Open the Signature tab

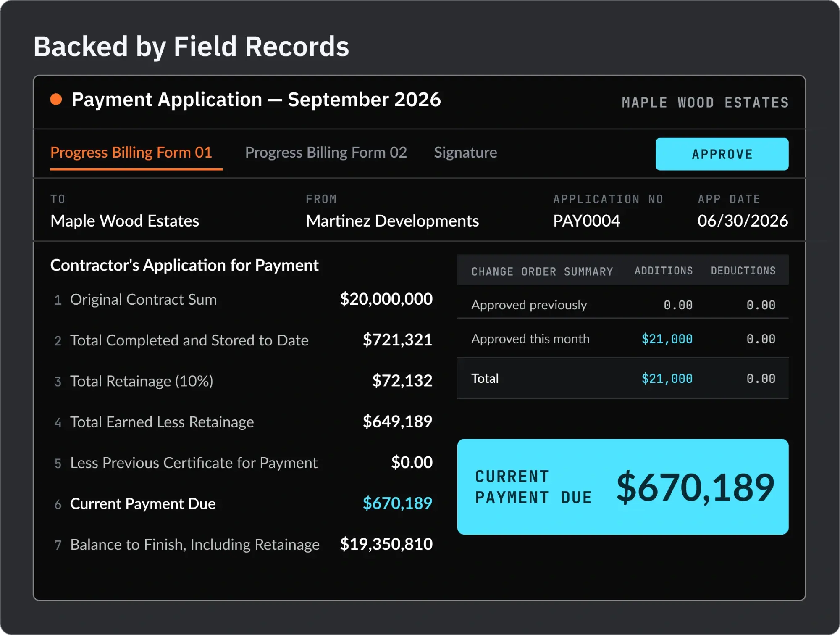pos(465,153)
